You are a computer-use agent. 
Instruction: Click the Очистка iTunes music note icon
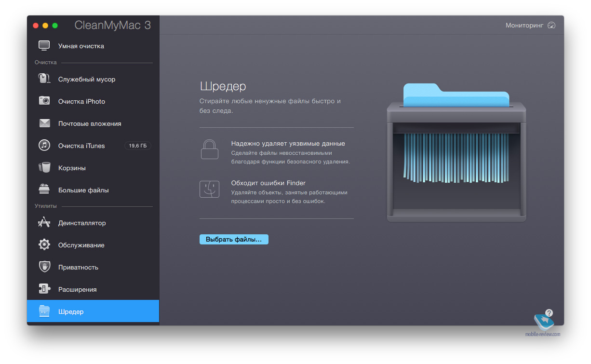tap(44, 146)
